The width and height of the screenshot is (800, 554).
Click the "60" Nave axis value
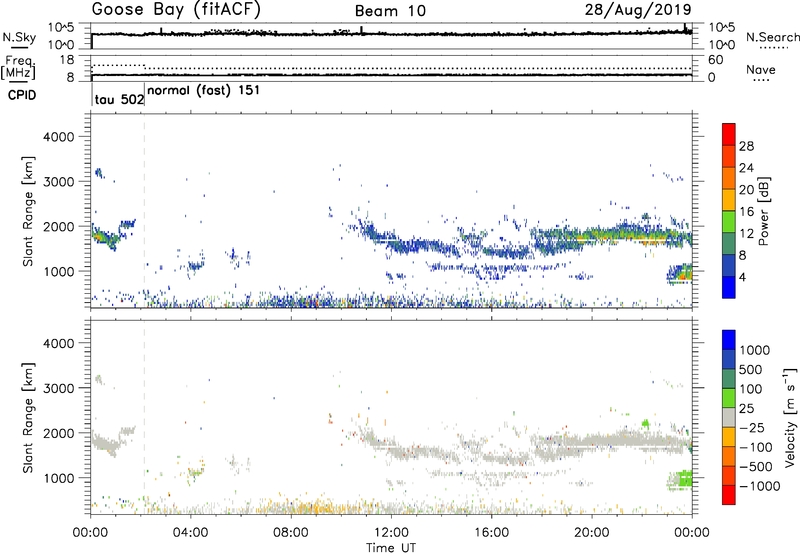(715, 60)
